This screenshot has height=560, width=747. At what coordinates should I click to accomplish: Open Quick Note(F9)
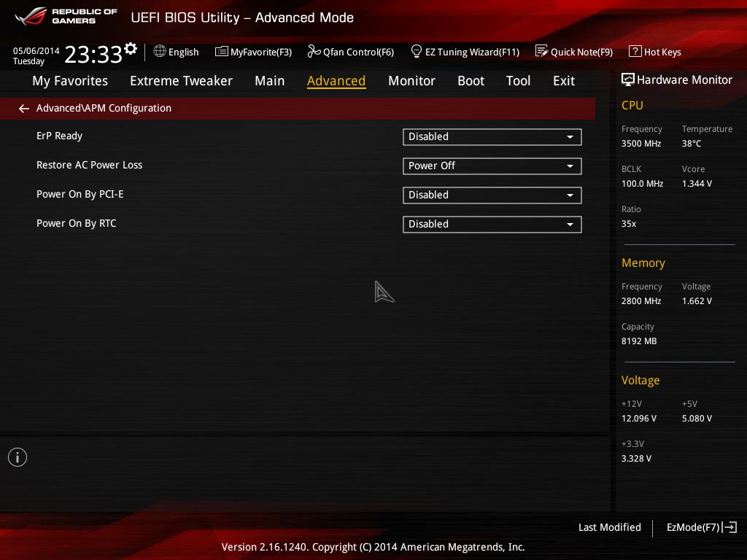click(574, 52)
